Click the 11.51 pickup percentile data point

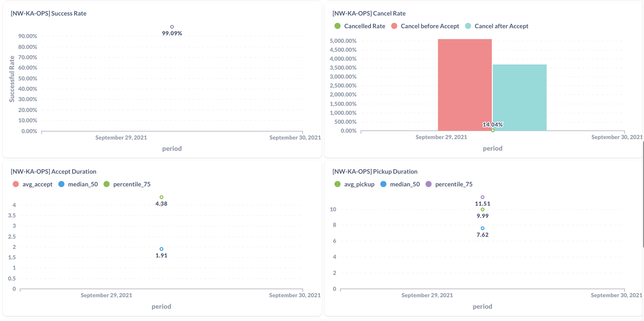pyautogui.click(x=482, y=197)
